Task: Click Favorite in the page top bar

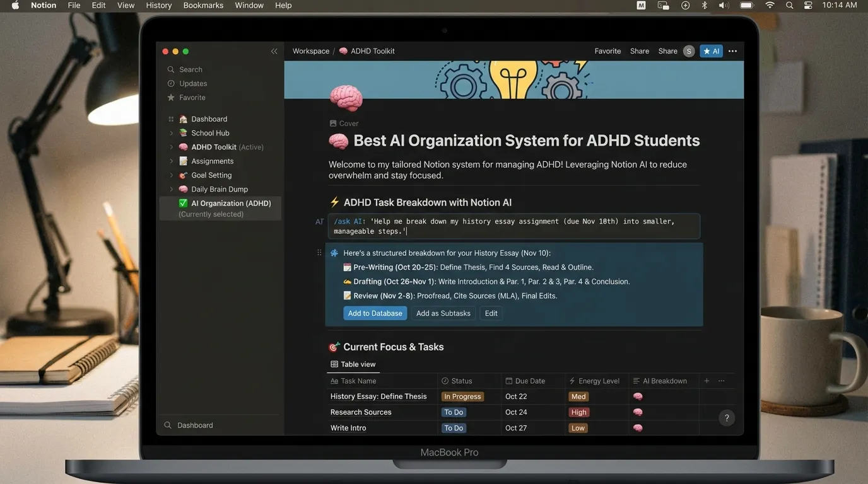Action: click(x=607, y=52)
